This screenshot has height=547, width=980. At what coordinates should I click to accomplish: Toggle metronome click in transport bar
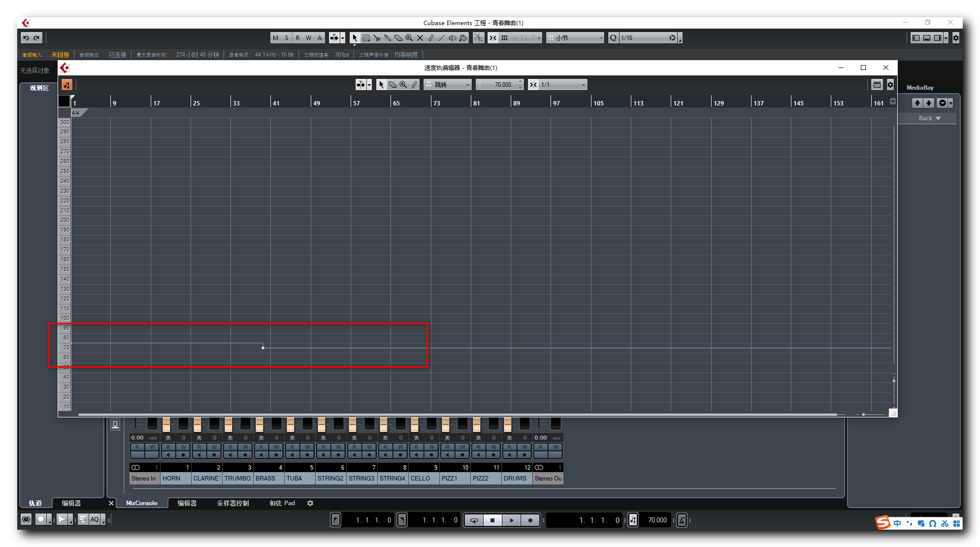[x=682, y=520]
